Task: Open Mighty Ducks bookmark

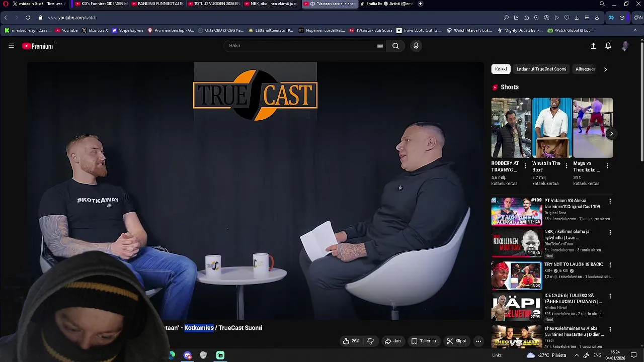Action: point(520,30)
